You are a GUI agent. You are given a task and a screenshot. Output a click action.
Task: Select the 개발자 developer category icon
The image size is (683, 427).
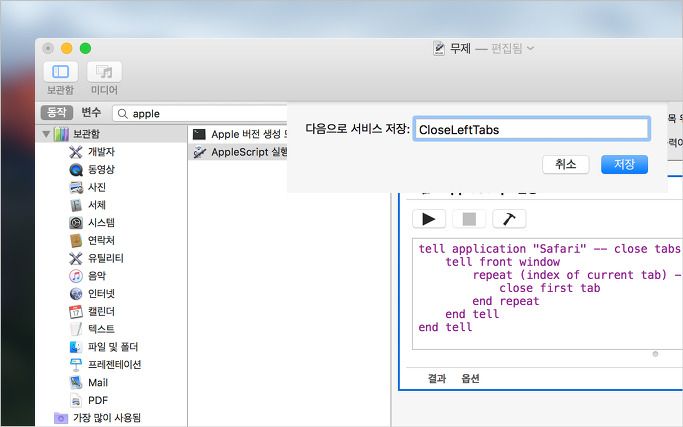pyautogui.click(x=76, y=152)
